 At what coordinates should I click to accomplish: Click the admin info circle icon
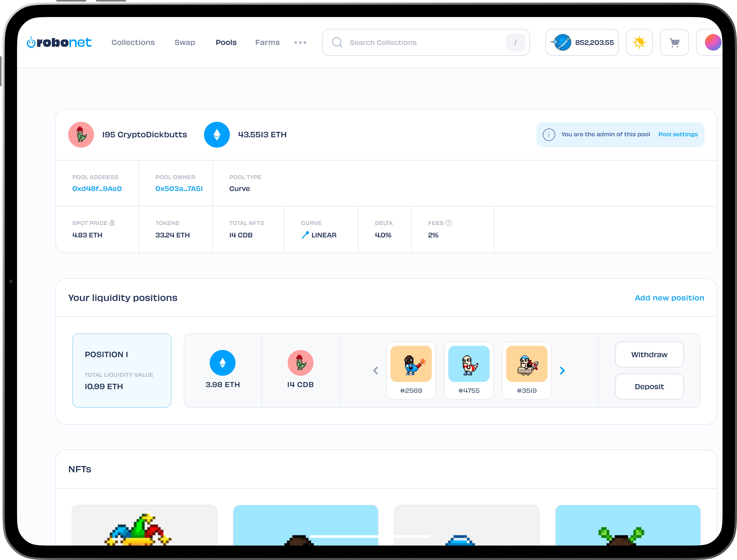[548, 135]
